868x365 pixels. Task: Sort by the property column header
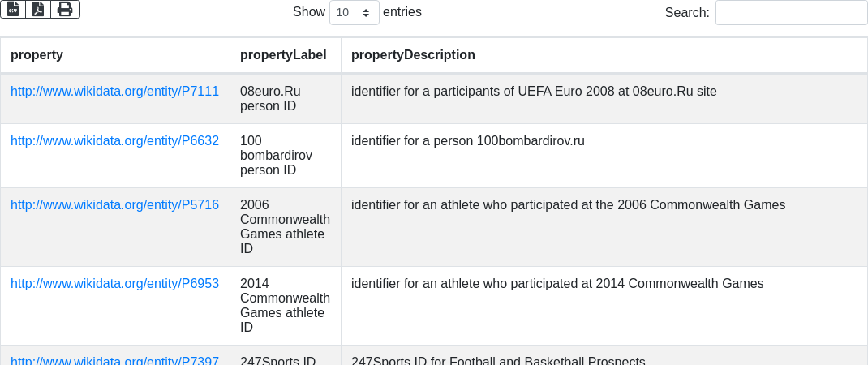[37, 55]
